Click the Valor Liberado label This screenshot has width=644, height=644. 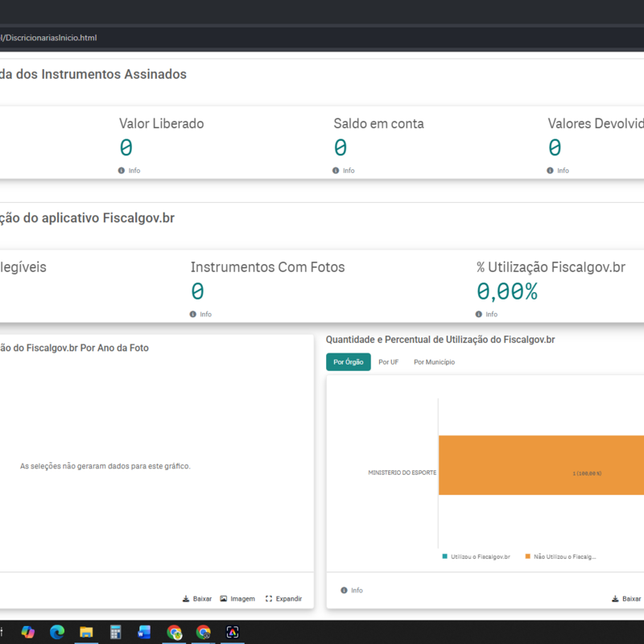pos(162,123)
